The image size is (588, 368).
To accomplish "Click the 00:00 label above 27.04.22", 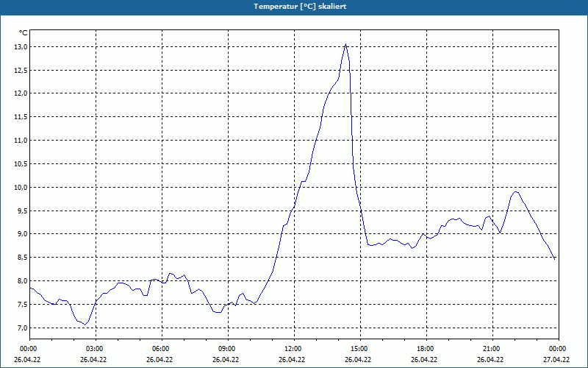I will [558, 349].
